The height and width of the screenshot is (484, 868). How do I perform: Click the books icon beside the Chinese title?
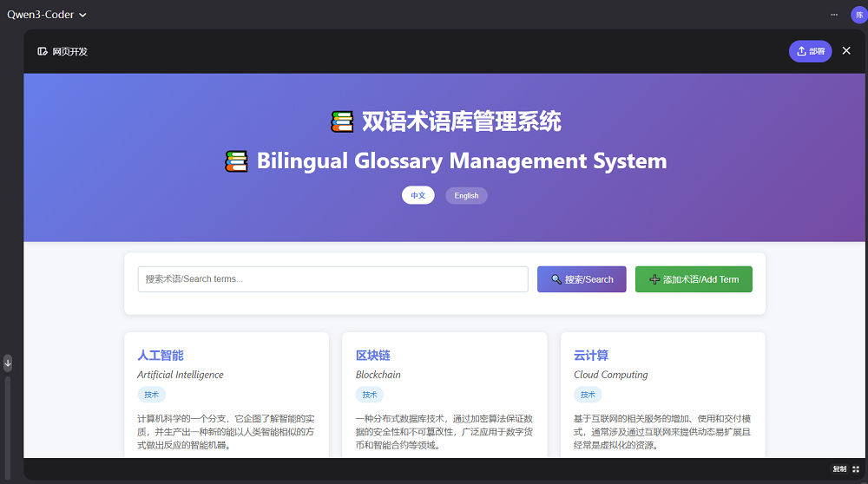click(342, 122)
